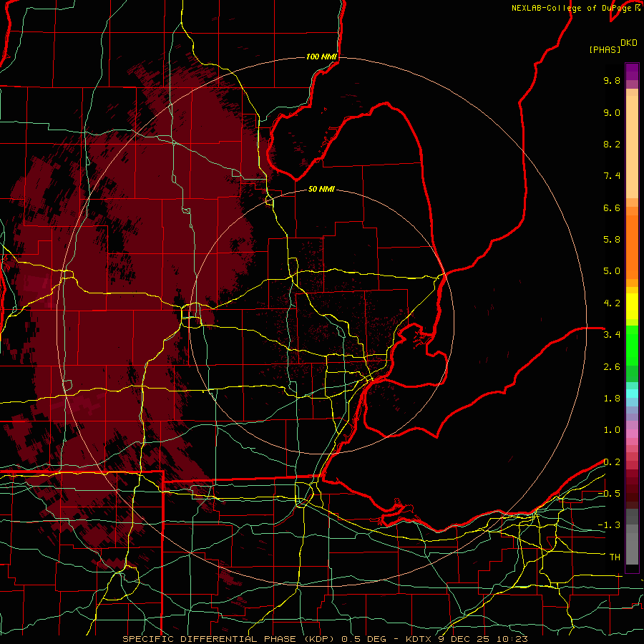
Task: Click the DKD legend title
Action: (x=629, y=43)
